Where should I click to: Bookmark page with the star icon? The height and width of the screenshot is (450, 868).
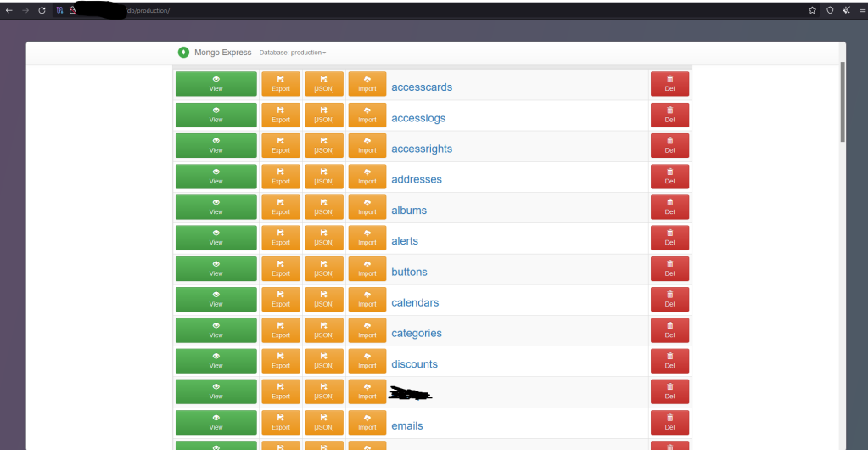point(812,10)
